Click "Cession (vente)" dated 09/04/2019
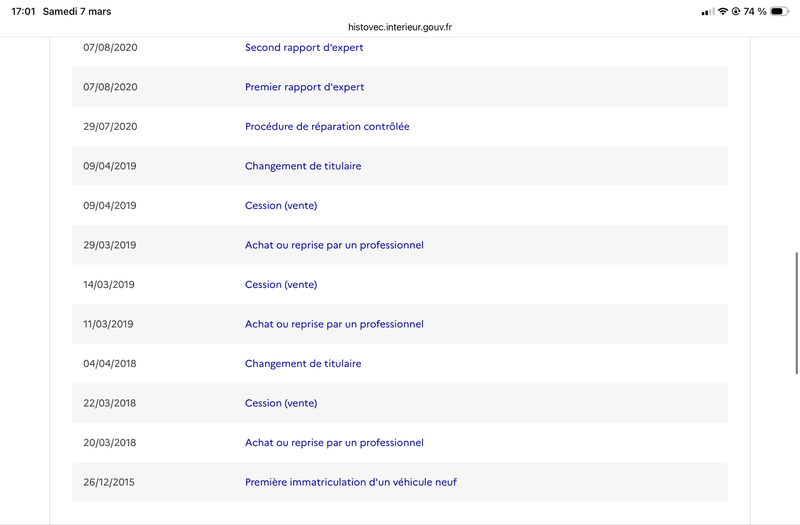 [281, 206]
